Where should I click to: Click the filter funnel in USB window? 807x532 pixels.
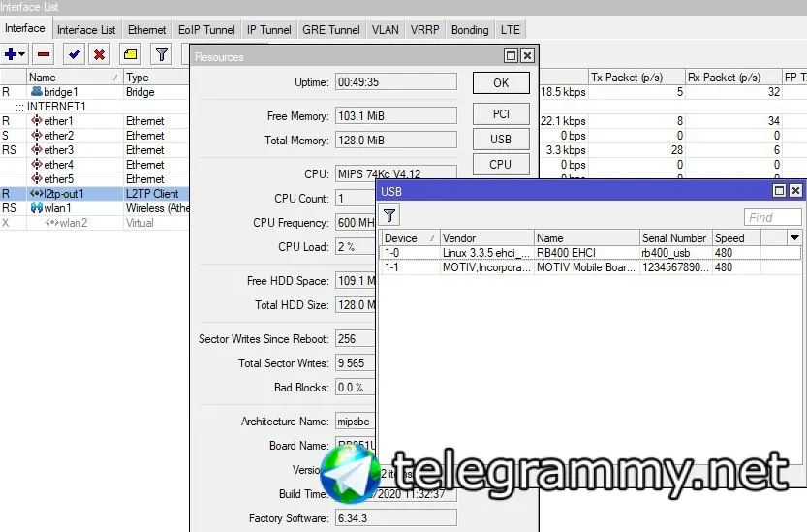(389, 215)
